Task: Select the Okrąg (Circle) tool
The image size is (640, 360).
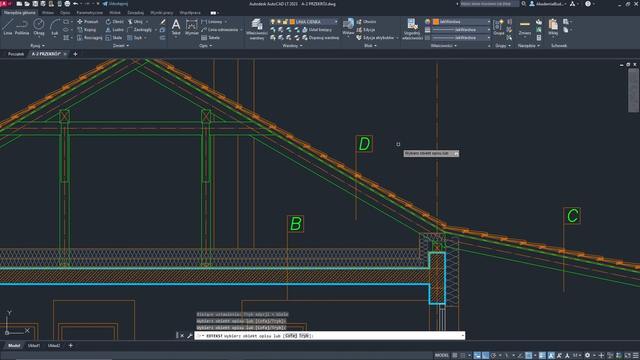Action: [x=39, y=27]
